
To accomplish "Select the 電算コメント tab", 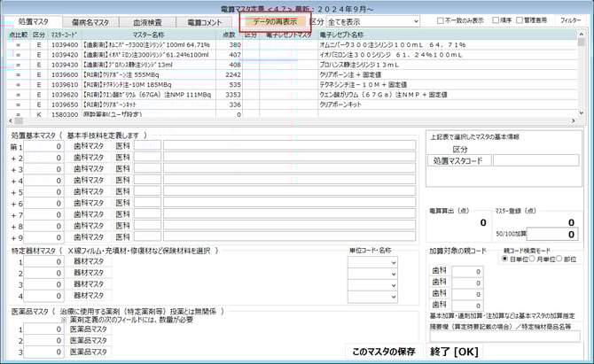I will [206, 21].
